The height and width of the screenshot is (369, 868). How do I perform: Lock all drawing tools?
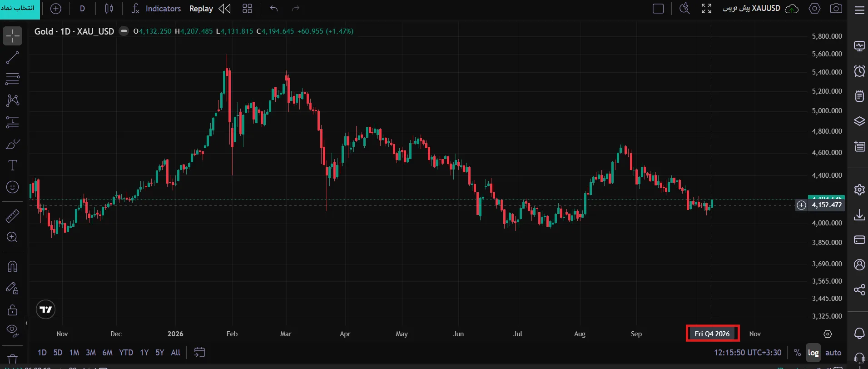click(x=13, y=310)
